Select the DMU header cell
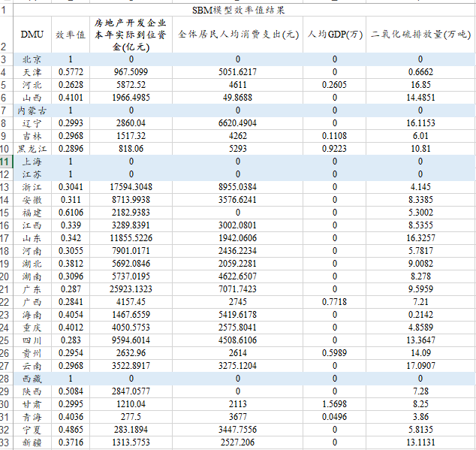This screenshot has height=450, width=476. (x=32, y=35)
